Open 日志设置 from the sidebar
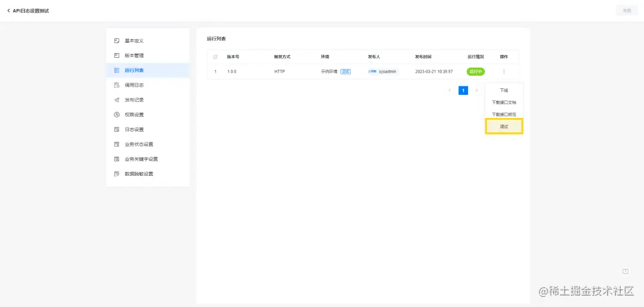The width and height of the screenshot is (644, 307). point(148,129)
